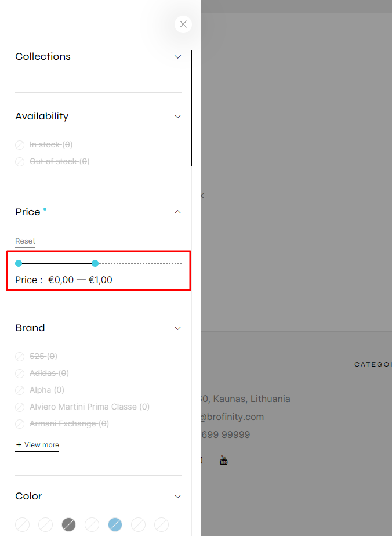Toggle the Brand section chevron
The height and width of the screenshot is (536, 392).
tap(177, 328)
